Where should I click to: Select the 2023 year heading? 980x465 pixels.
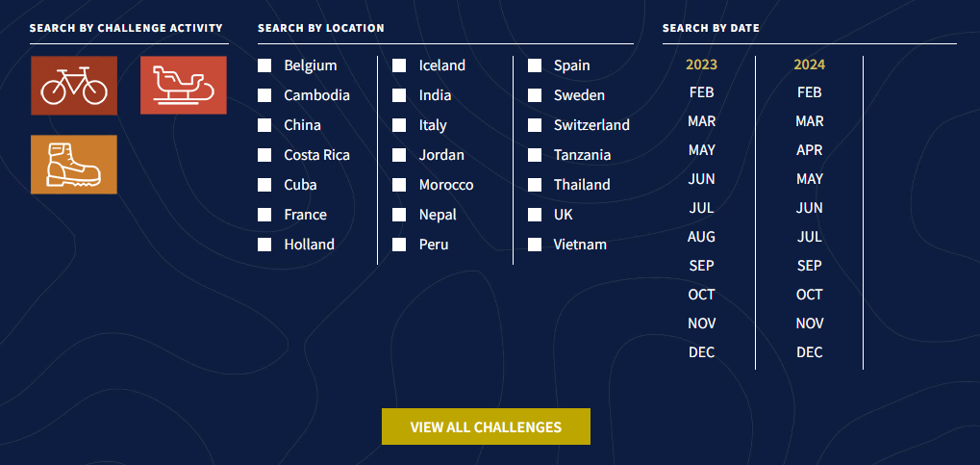coord(701,65)
